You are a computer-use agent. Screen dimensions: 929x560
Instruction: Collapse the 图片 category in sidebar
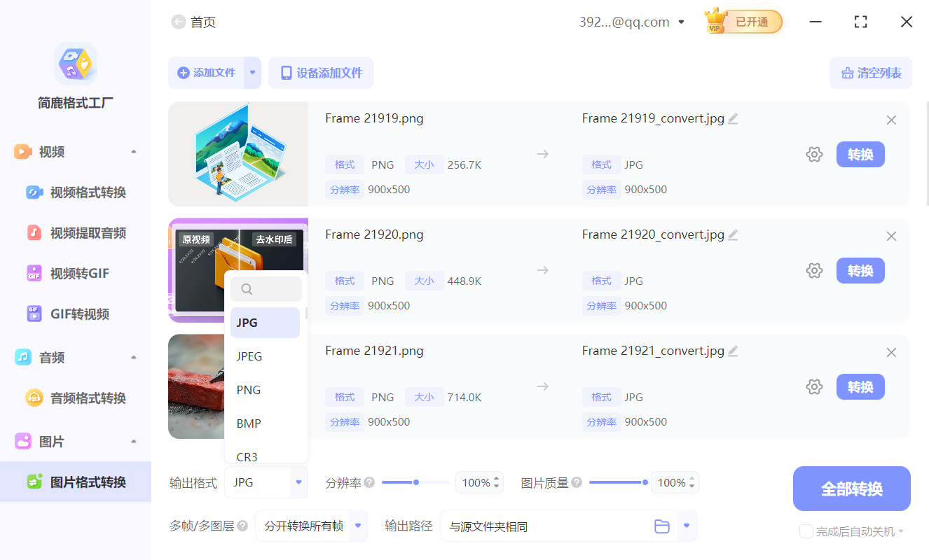[x=133, y=441]
